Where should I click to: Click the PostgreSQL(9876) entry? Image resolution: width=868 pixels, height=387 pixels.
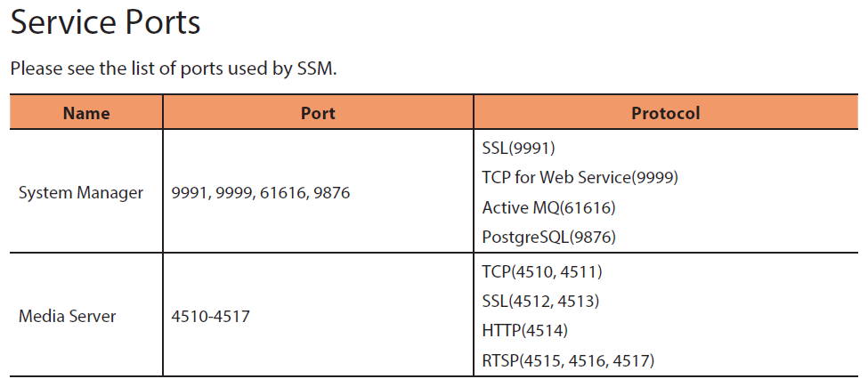(549, 238)
